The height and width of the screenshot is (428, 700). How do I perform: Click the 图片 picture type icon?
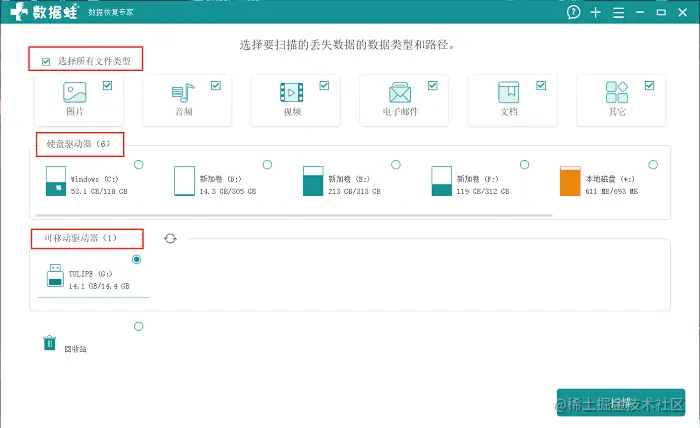point(75,92)
